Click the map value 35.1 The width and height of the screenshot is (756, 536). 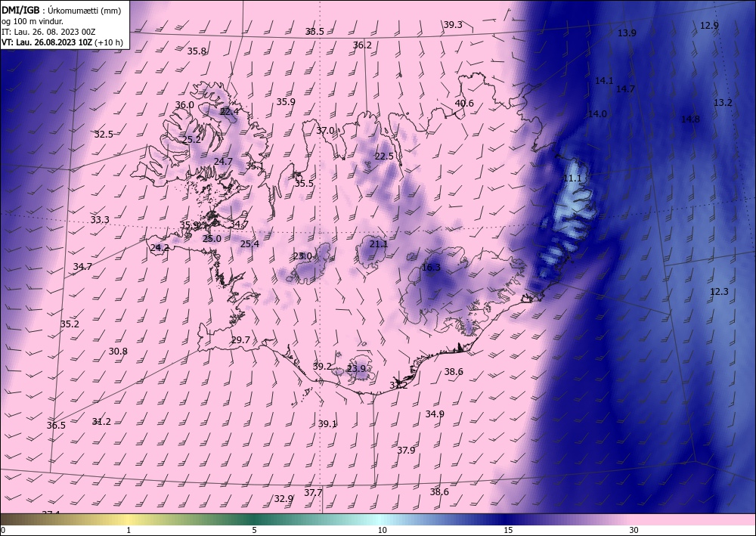[254, 167]
